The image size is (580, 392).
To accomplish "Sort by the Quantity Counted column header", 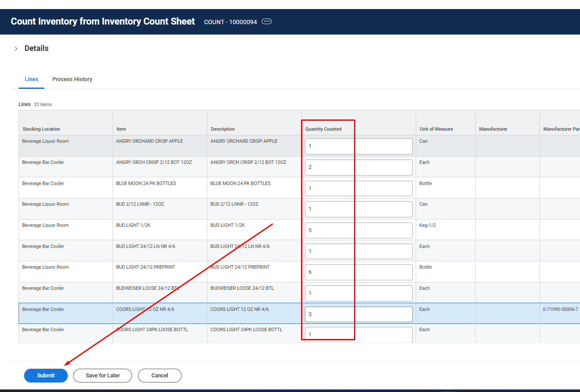I will 323,129.
